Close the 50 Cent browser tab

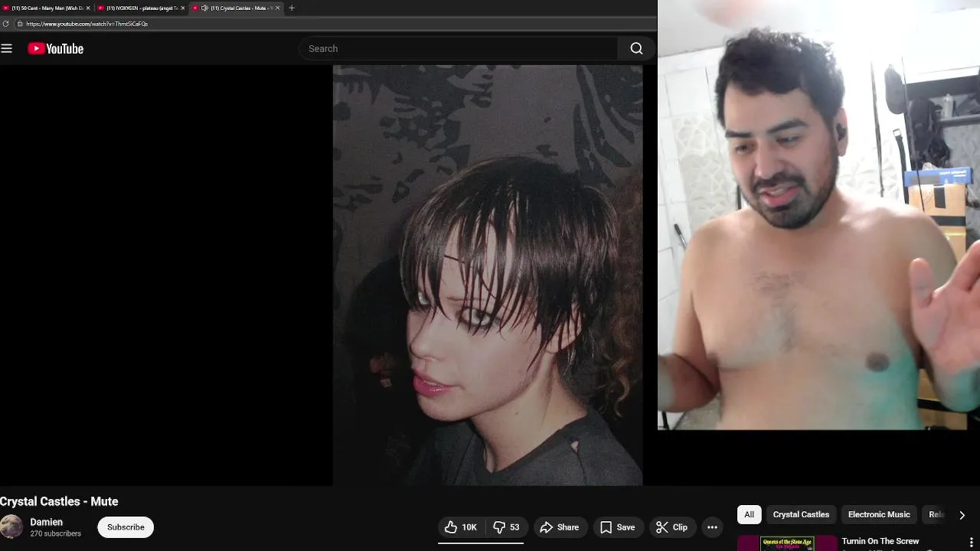tap(87, 8)
